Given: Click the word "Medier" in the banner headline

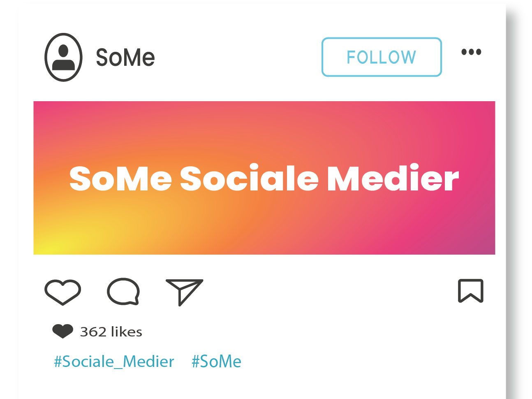Looking at the screenshot, I should point(393,179).
